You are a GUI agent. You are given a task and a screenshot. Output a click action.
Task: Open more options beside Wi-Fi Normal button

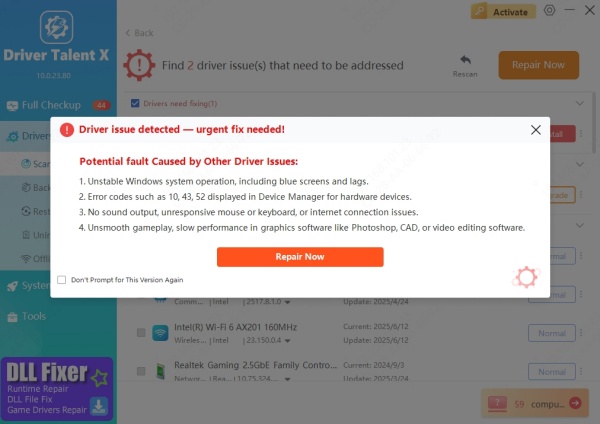point(581,333)
